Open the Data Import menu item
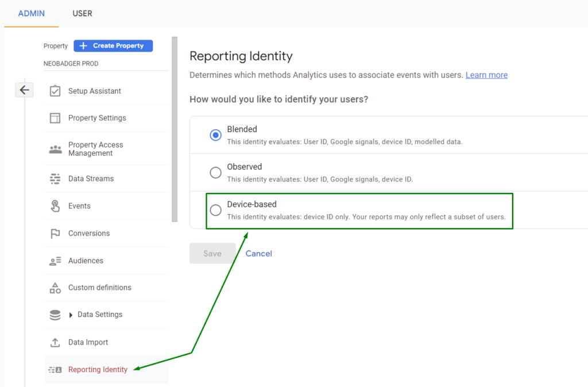Image resolution: width=588 pixels, height=387 pixels. [106, 342]
